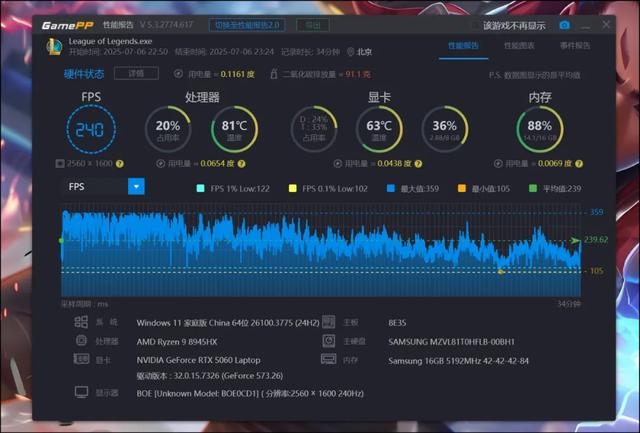Click the location pin icon beside 北京
The width and height of the screenshot is (640, 433).
pos(350,52)
